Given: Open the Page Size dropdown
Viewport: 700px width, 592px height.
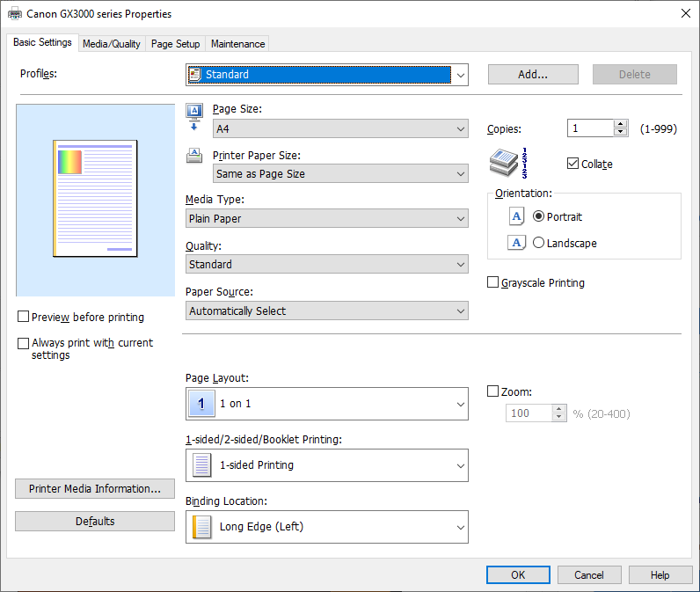Looking at the screenshot, I should point(340,128).
